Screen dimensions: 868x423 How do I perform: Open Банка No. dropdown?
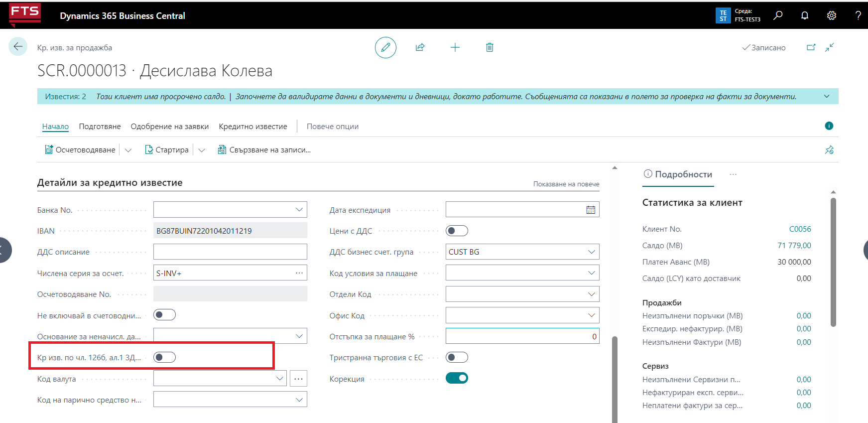point(299,210)
